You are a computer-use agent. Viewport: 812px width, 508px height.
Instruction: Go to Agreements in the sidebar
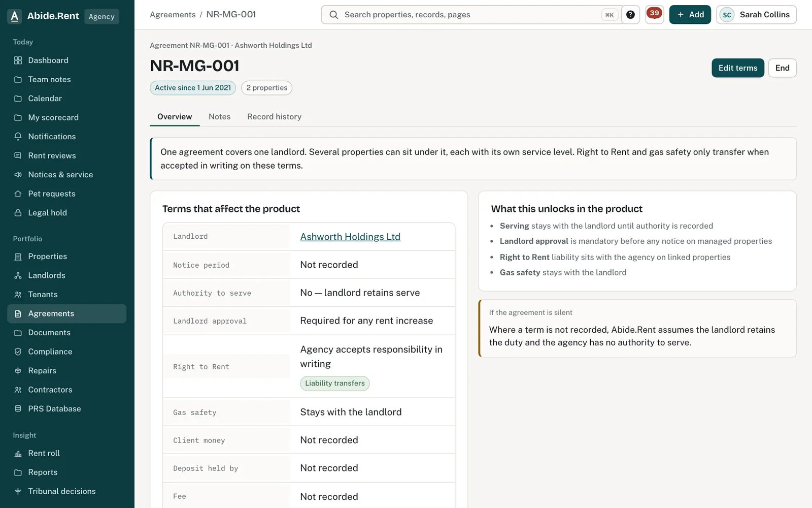tap(67, 313)
